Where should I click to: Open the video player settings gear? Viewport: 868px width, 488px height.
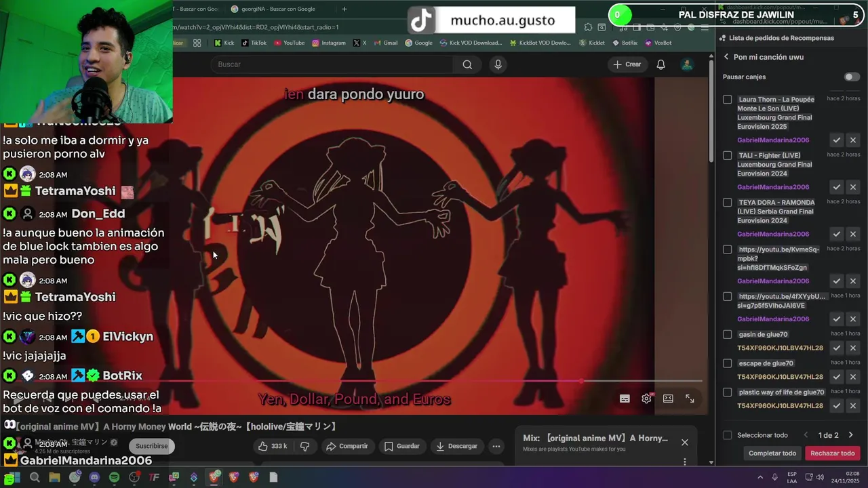pos(646,399)
